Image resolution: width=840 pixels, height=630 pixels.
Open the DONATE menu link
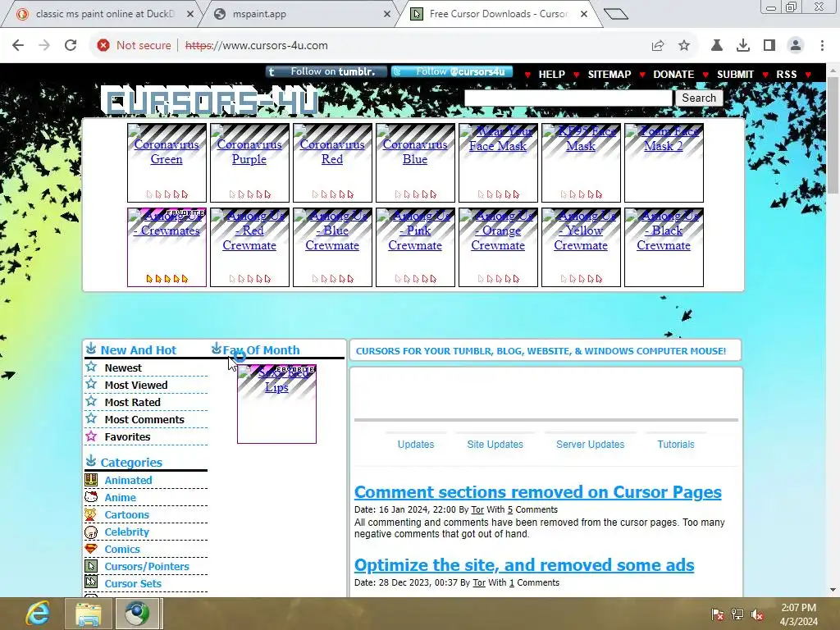click(673, 75)
